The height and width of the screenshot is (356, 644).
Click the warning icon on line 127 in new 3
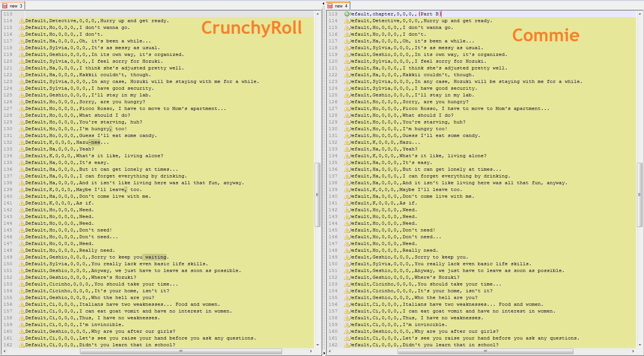(x=22, y=108)
